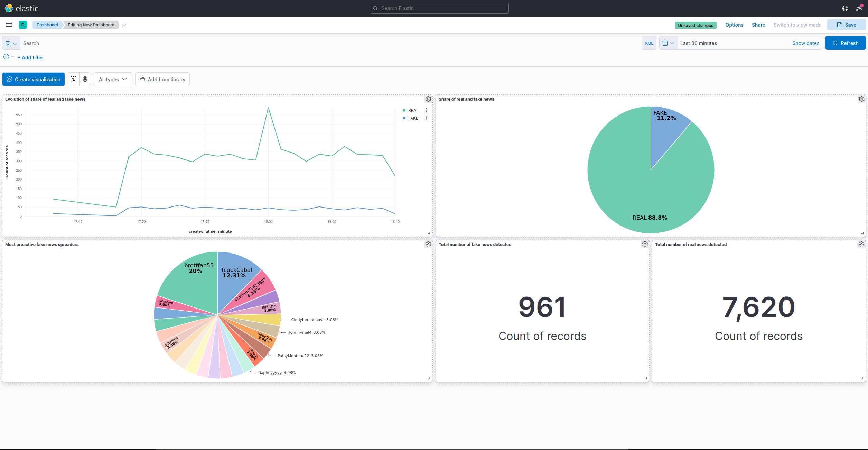This screenshot has height=450, width=868.
Task: Click the Share menu item in top bar
Action: 757,25
